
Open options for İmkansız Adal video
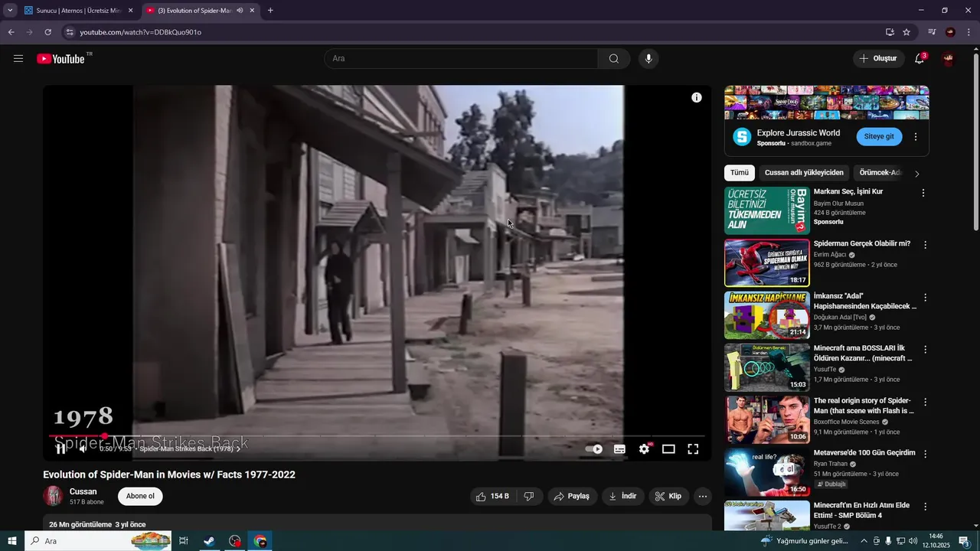pyautogui.click(x=925, y=298)
